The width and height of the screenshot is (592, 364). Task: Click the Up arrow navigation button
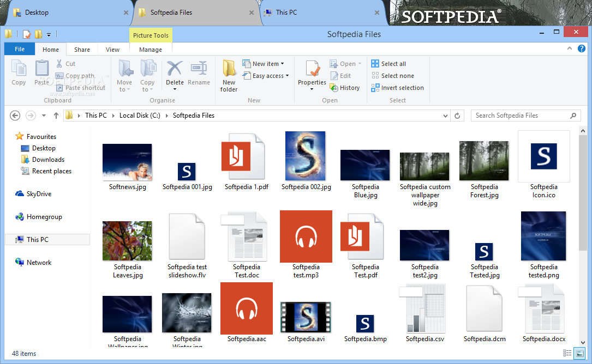(x=56, y=116)
